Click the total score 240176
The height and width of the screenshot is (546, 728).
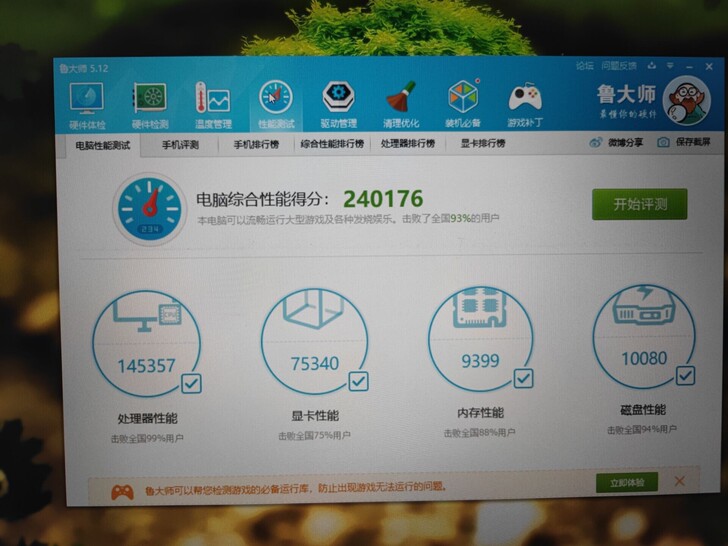pos(383,199)
